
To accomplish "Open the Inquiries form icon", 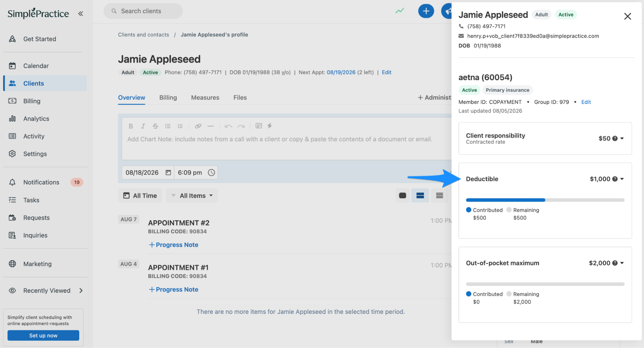I will (x=12, y=235).
